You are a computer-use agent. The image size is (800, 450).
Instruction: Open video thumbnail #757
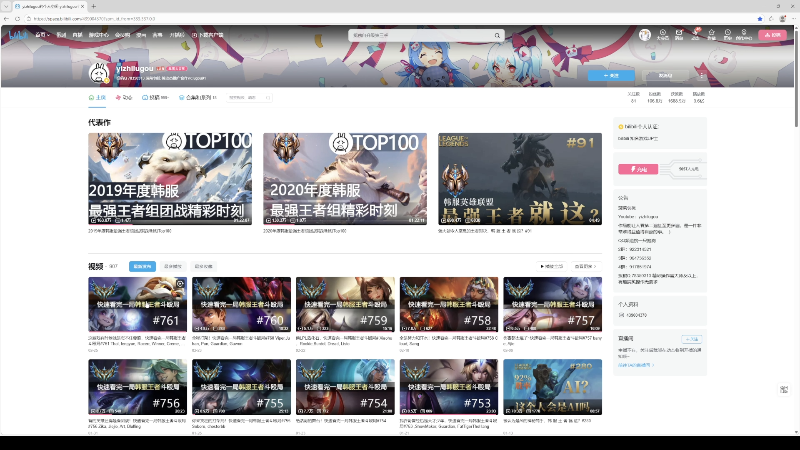click(553, 305)
